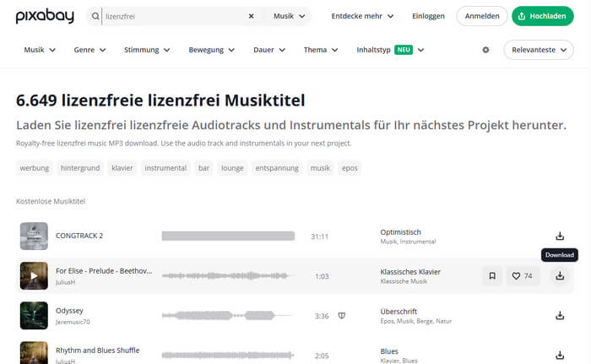Play For Elise using the cover play button
Screen dimensions: 591x364
click(34, 276)
